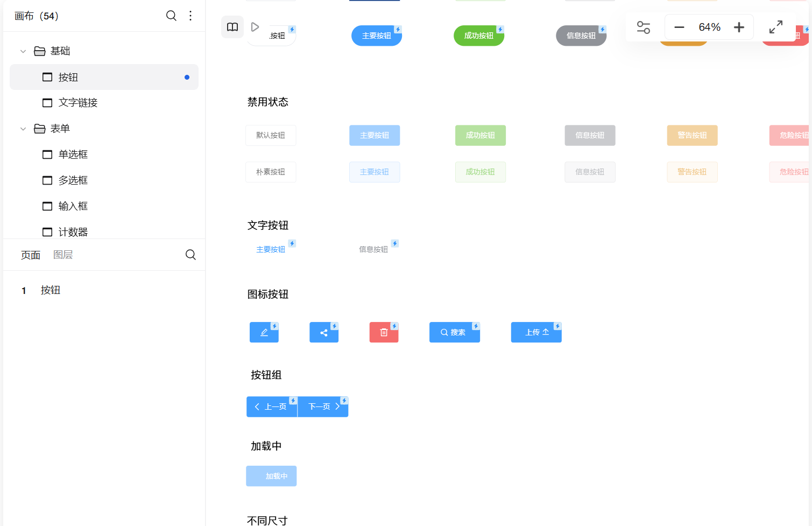This screenshot has height=526, width=812.
Task: Open the 按钮 canvas in the tree
Action: [x=104, y=77]
